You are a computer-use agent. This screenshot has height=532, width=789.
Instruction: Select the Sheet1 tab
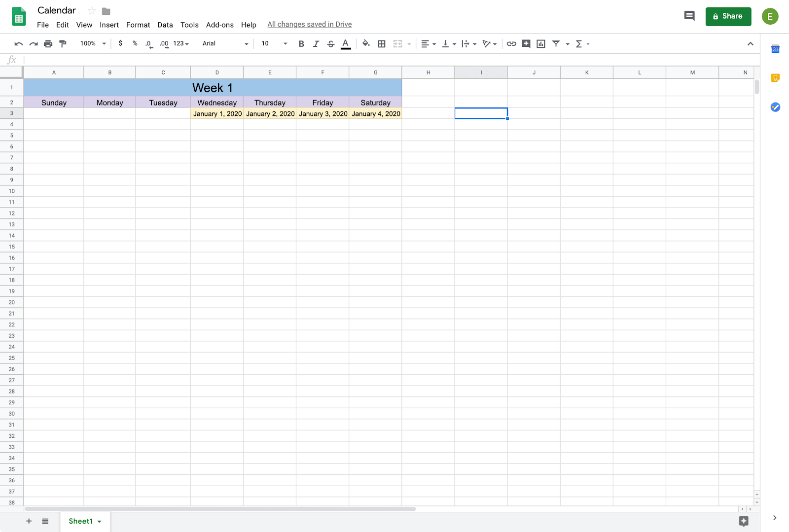point(85,521)
